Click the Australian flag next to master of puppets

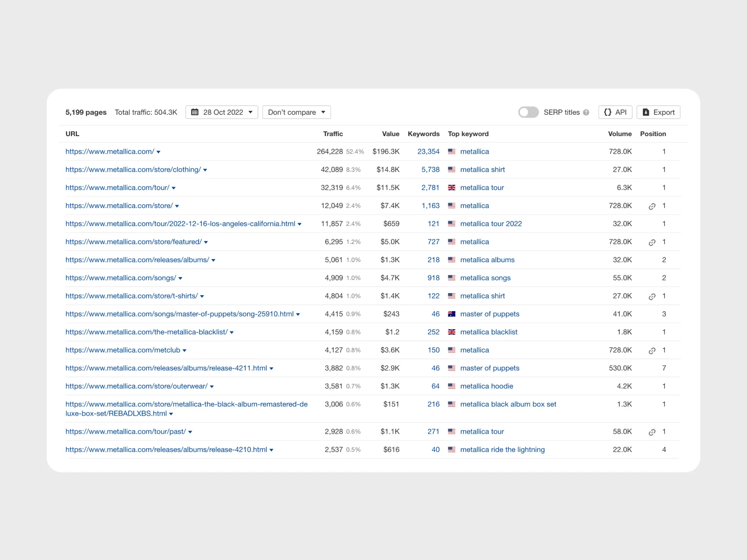point(452,314)
